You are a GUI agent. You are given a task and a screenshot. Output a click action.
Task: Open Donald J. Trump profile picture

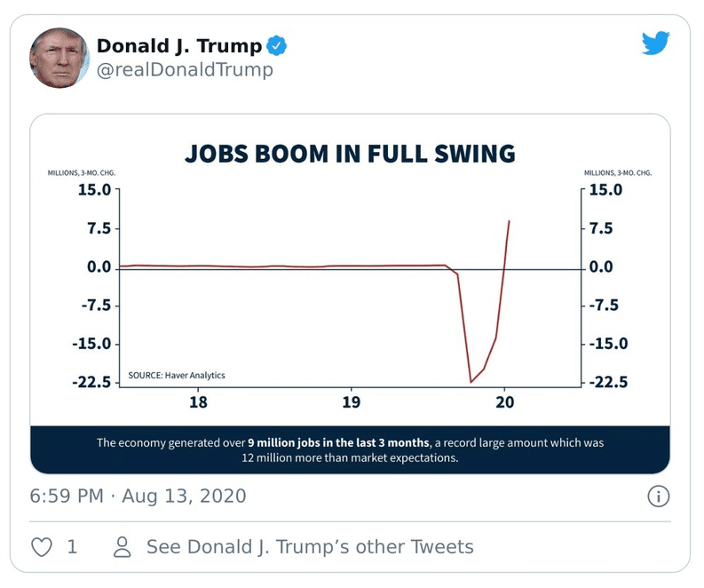click(x=60, y=58)
